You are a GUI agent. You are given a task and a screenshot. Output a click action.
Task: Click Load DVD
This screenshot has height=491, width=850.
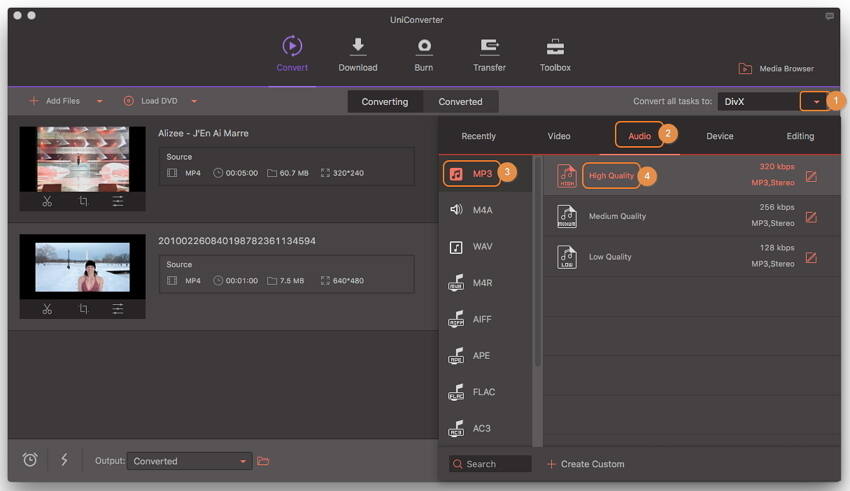tap(151, 101)
